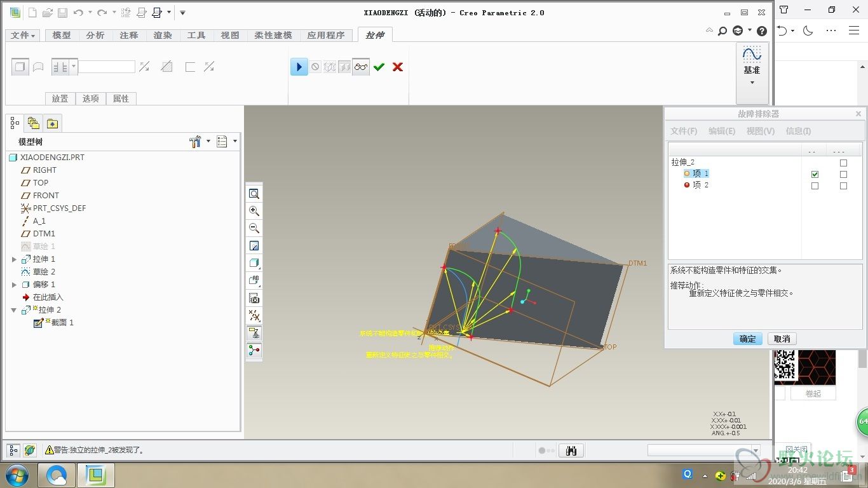Toggle the Spin center icon

254,350
